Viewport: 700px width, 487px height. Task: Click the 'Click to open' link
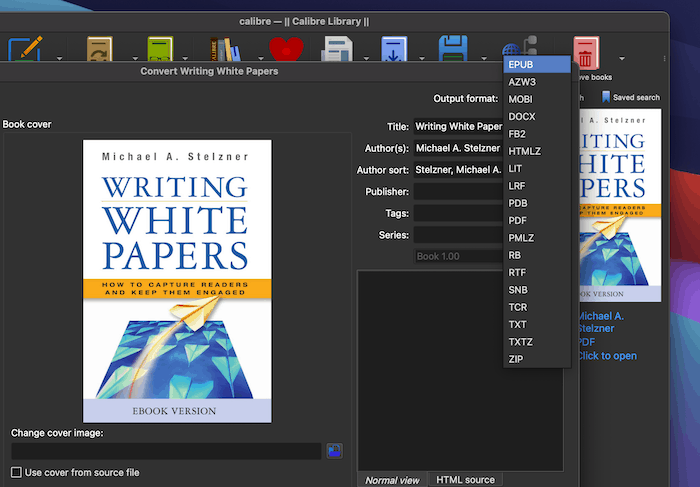[x=606, y=356]
